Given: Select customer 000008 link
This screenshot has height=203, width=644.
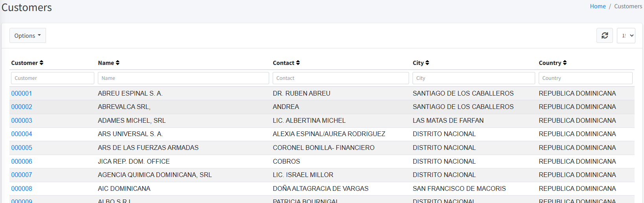Looking at the screenshot, I should point(22,189).
